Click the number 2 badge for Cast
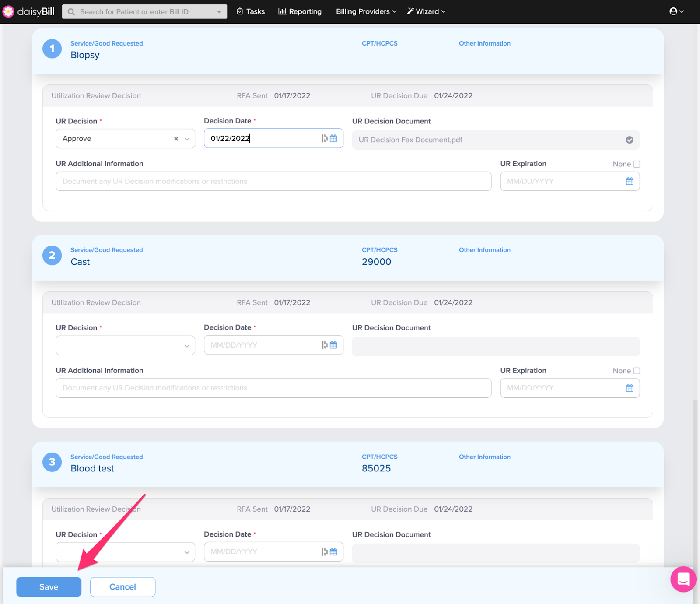 tap(52, 255)
